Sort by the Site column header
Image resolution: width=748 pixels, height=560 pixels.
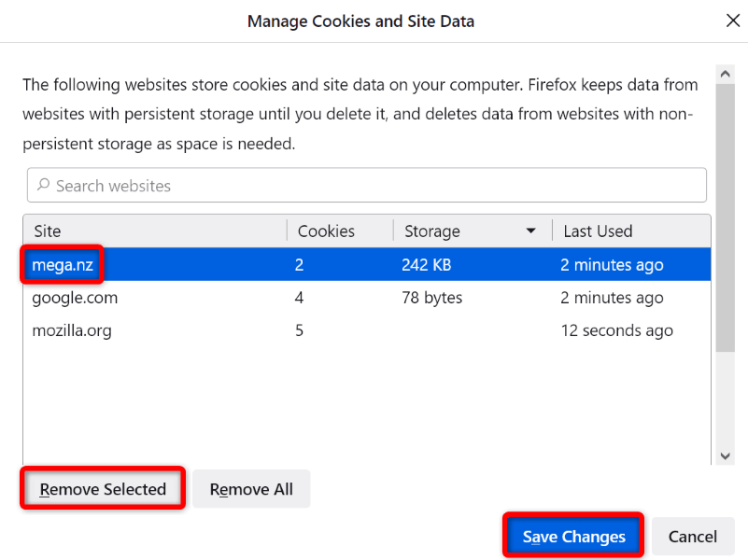155,231
